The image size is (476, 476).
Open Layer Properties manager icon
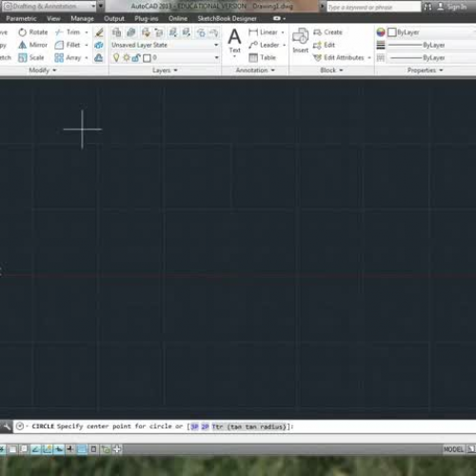pos(116,32)
